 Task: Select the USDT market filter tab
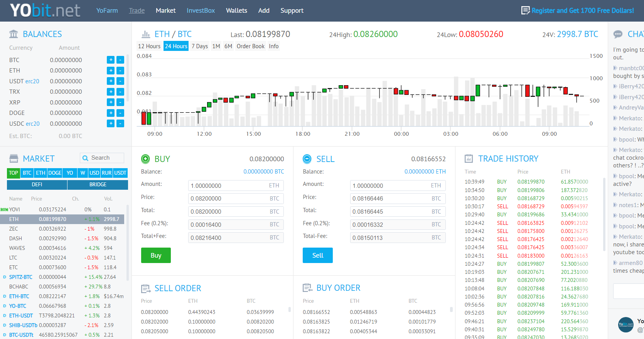(120, 173)
